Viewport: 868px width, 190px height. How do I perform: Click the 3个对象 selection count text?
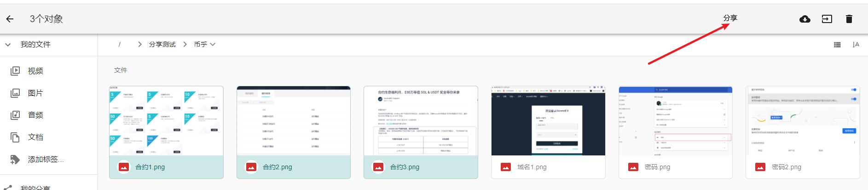pyautogui.click(x=46, y=19)
